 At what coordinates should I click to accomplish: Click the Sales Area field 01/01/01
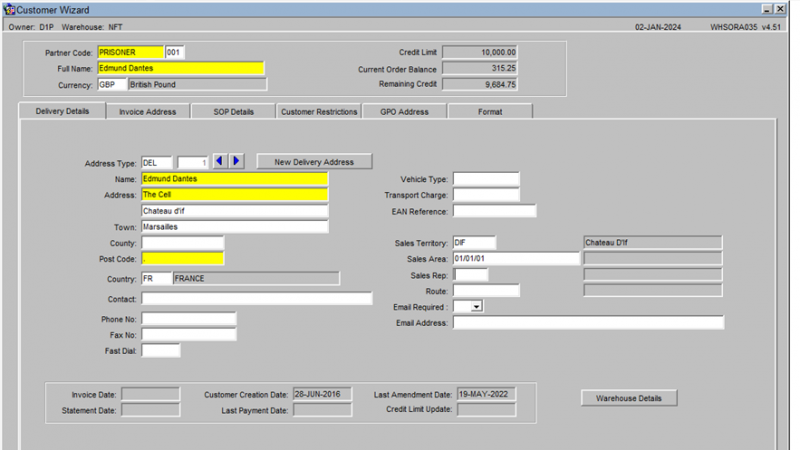tap(516, 258)
